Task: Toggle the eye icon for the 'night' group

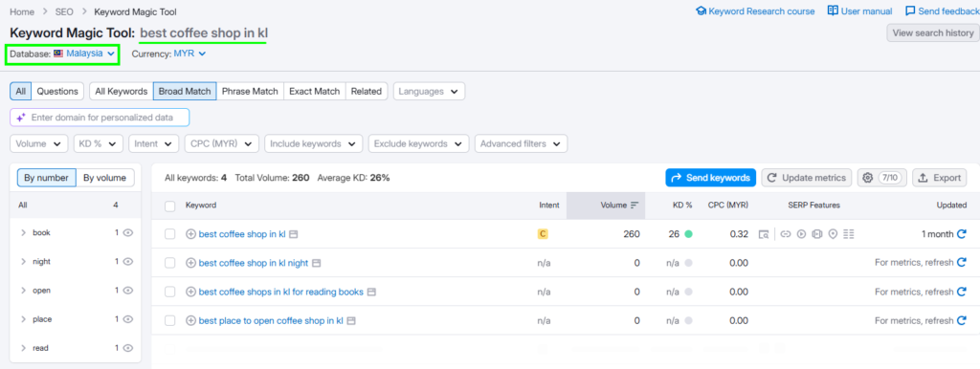Action: [x=128, y=262]
